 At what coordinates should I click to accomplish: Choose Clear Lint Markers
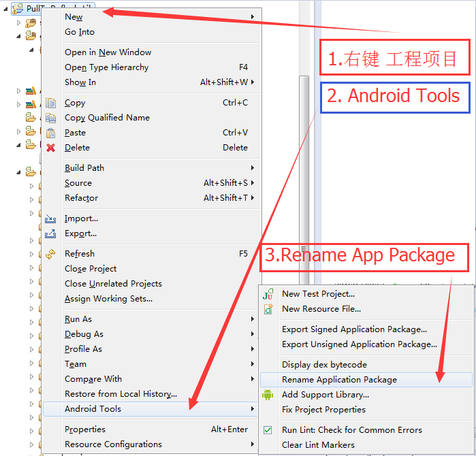pos(366,445)
